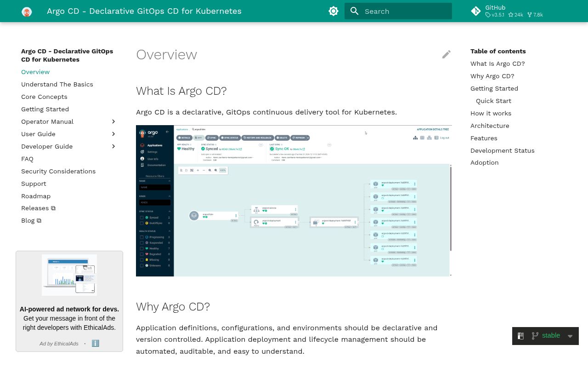588x368 pixels.
Task: Click the ad info icon
Action: [x=96, y=343]
